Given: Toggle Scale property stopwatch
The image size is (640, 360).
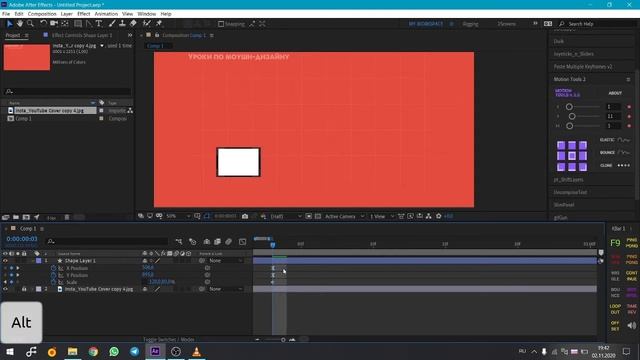Looking at the screenshot, I should pyautogui.click(x=53, y=282).
